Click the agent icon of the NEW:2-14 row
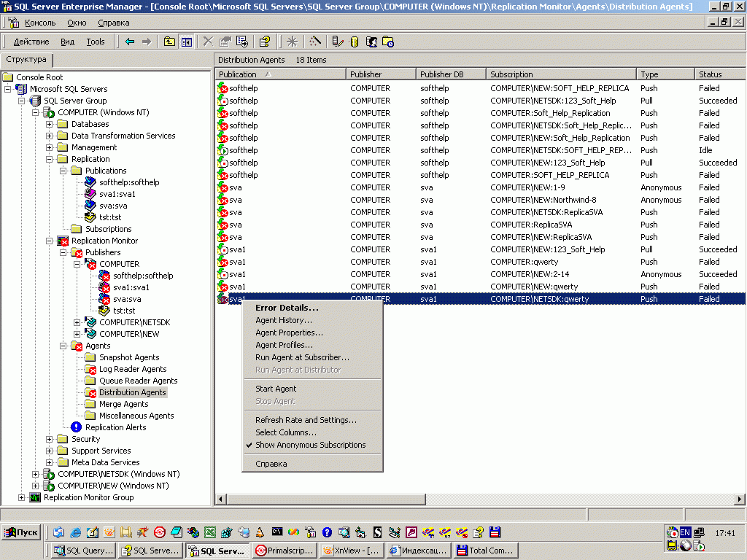The width and height of the screenshot is (747, 560). [x=223, y=274]
